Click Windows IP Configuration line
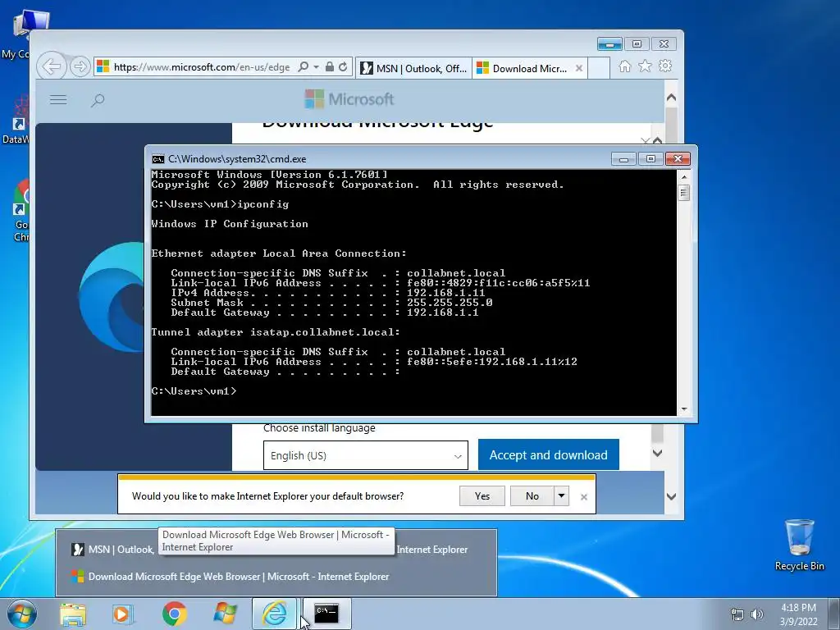Image resolution: width=840 pixels, height=630 pixels. coord(230,224)
